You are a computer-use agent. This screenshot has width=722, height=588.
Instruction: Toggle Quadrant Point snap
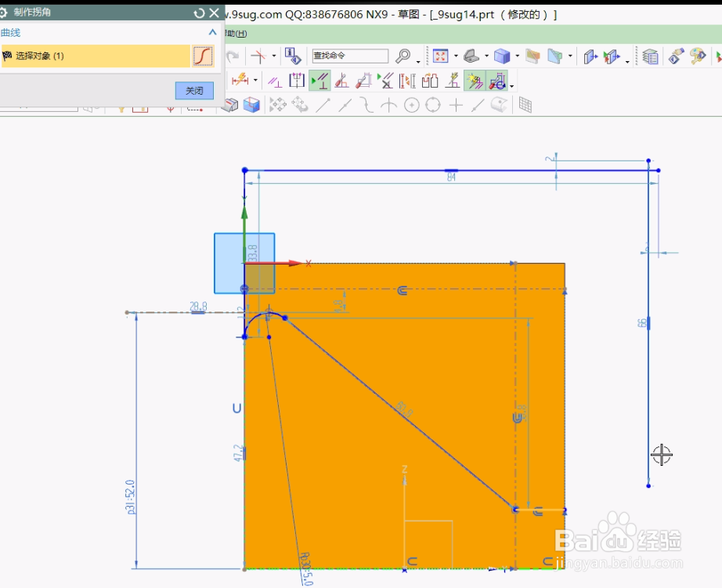433,106
